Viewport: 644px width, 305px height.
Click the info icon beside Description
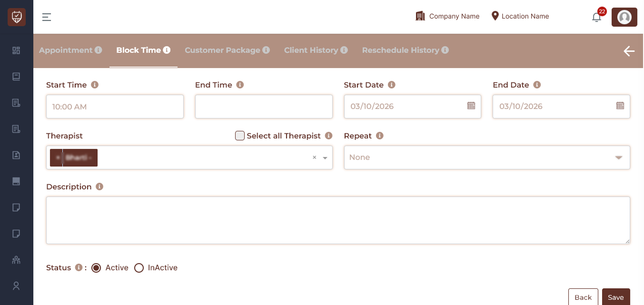99,187
